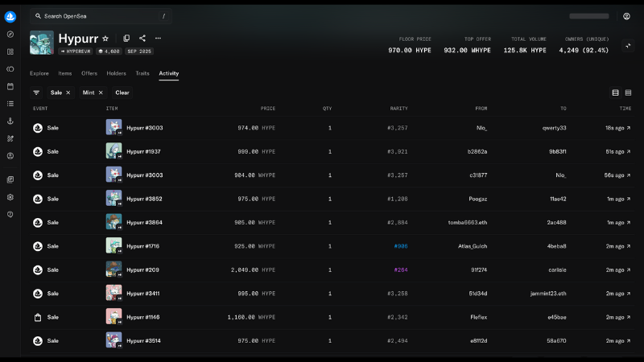Open the anchor rewards sidebar icon
Screen dimensions: 644x362
(10, 121)
